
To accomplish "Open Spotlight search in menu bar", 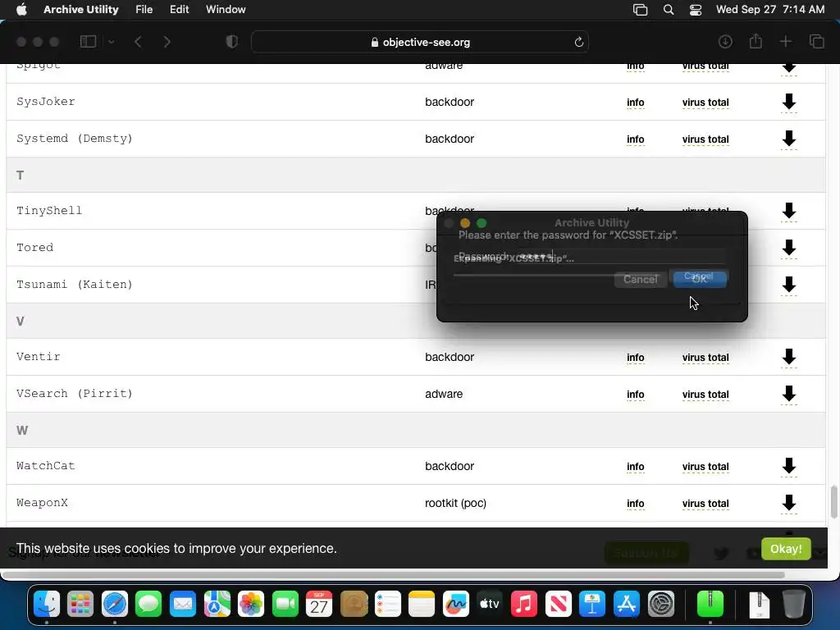I will point(668,10).
